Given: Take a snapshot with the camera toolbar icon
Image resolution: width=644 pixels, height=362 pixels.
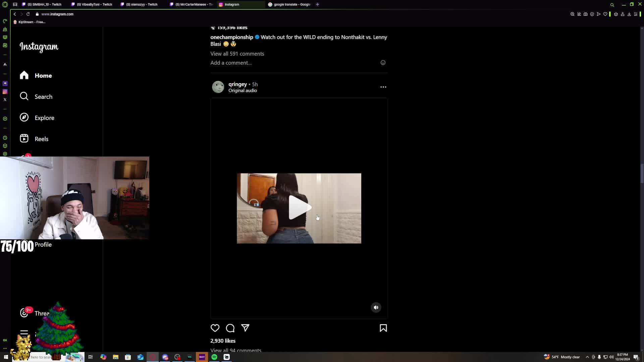Looking at the screenshot, I should (x=586, y=14).
